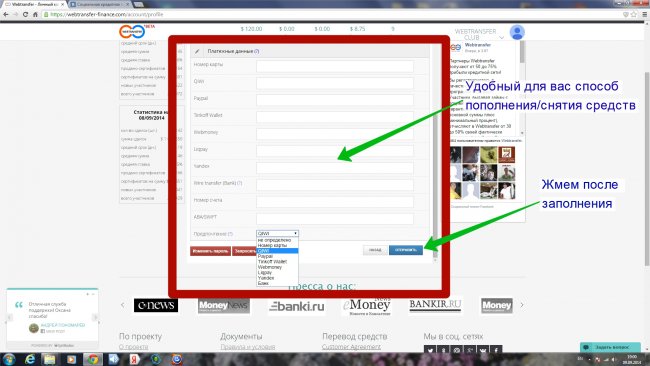The height and width of the screenshot is (366, 650).
Task: Click the ABA/SWIFT input field
Action: pyautogui.click(x=335, y=219)
